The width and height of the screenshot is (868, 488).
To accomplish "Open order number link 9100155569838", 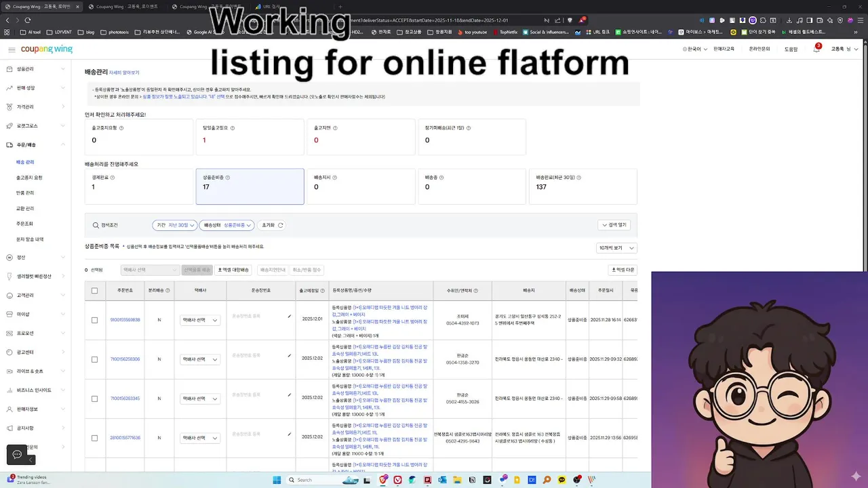I will point(125,320).
